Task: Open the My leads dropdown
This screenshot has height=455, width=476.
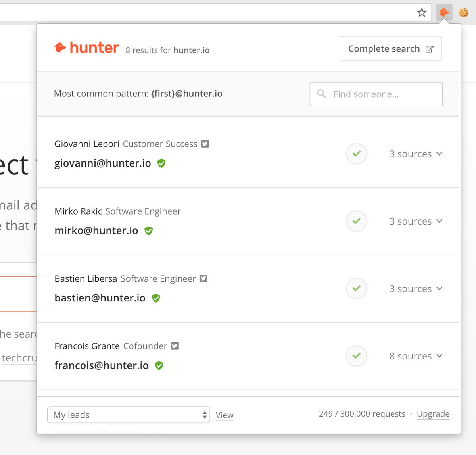Action: (x=129, y=415)
